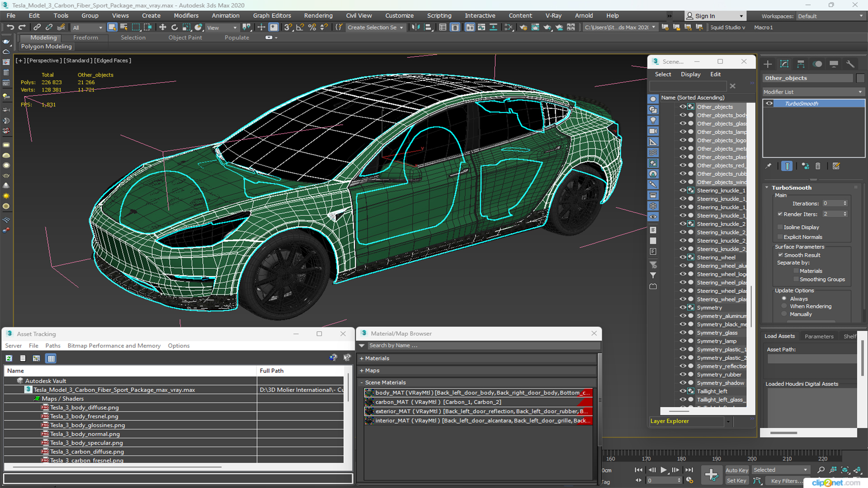Click the Pin Stack icon

click(769, 166)
